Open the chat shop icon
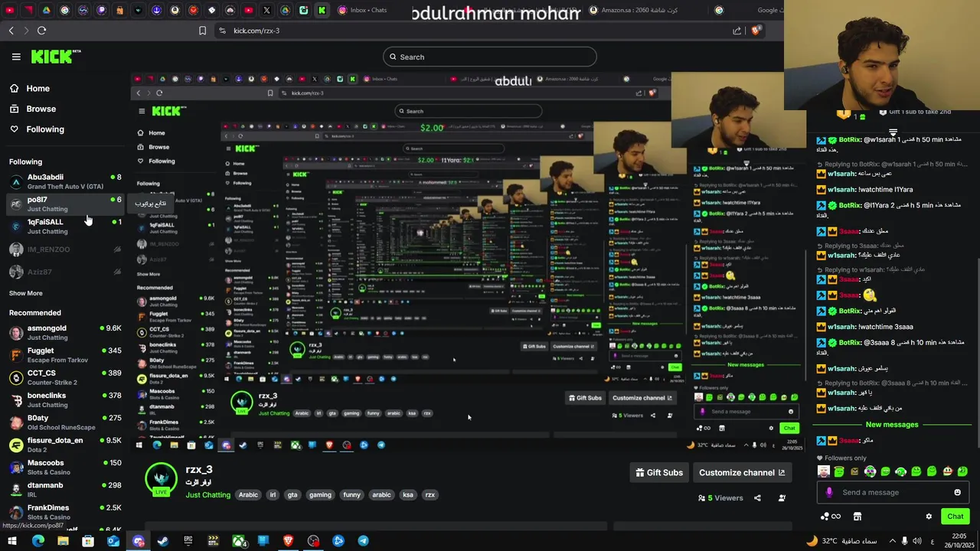 coord(857,517)
